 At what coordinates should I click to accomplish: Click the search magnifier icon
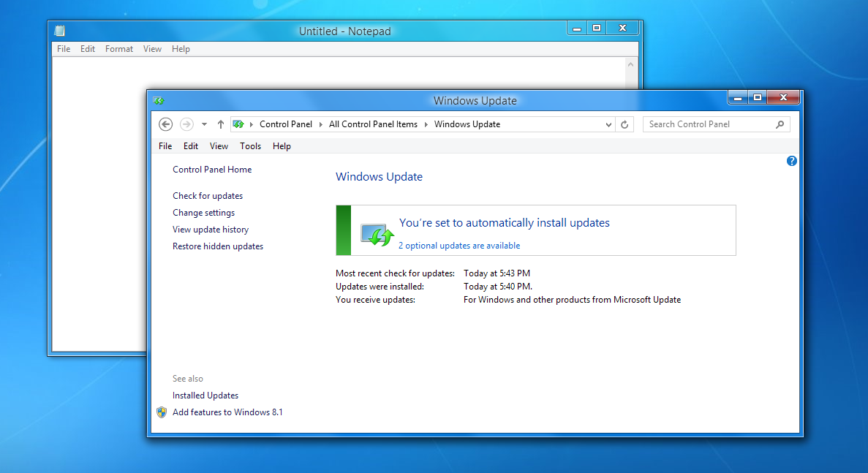pos(780,124)
